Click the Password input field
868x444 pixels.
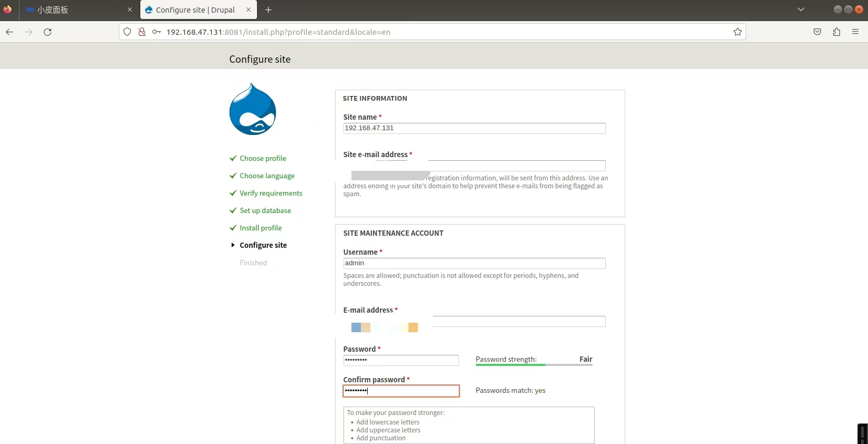(x=401, y=360)
